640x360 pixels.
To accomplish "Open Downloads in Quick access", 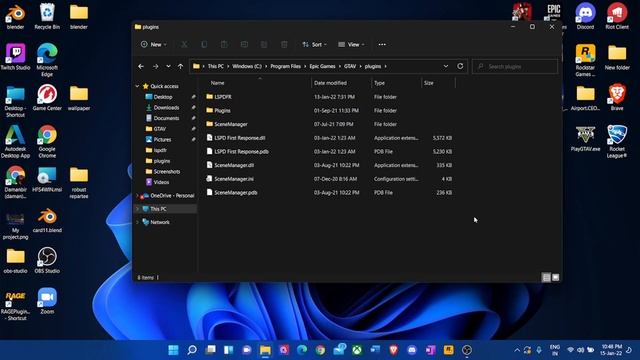I will coord(166,107).
